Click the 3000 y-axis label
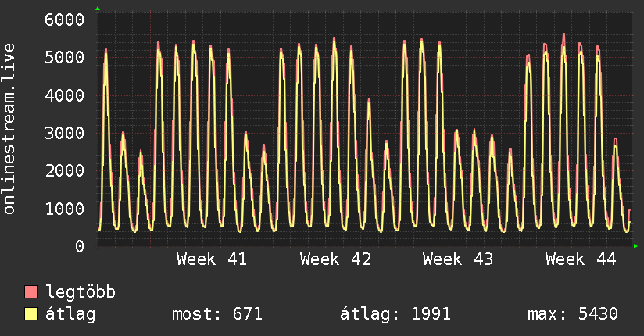644x336 pixels. (65, 133)
